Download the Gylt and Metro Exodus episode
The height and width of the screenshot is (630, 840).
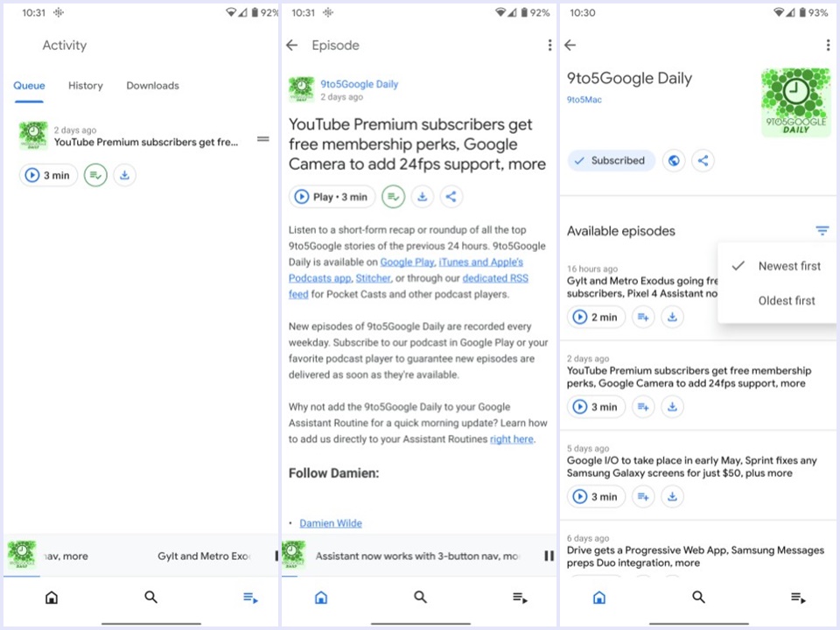(672, 317)
